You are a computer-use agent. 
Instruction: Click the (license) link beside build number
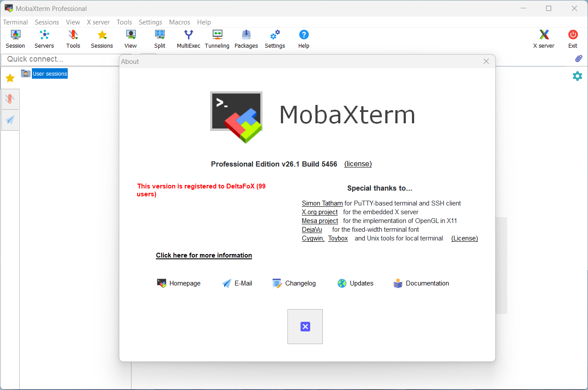tap(358, 164)
